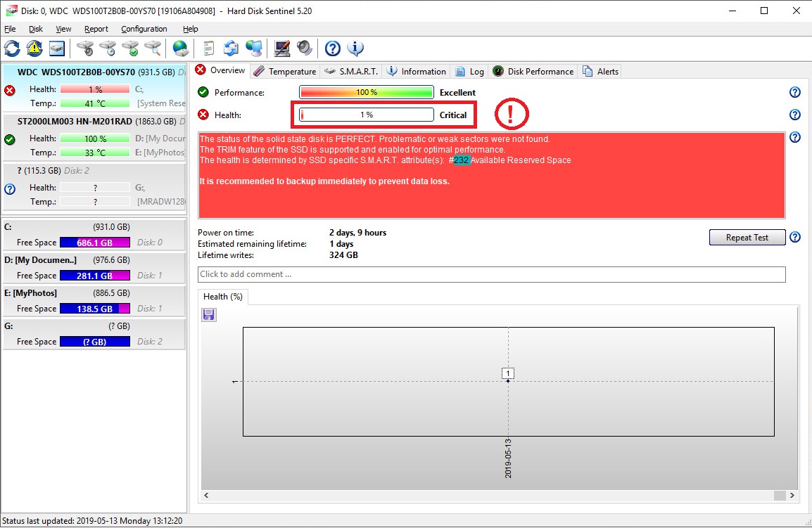
Task: Open help icon beside Performance row
Action: pos(795,92)
